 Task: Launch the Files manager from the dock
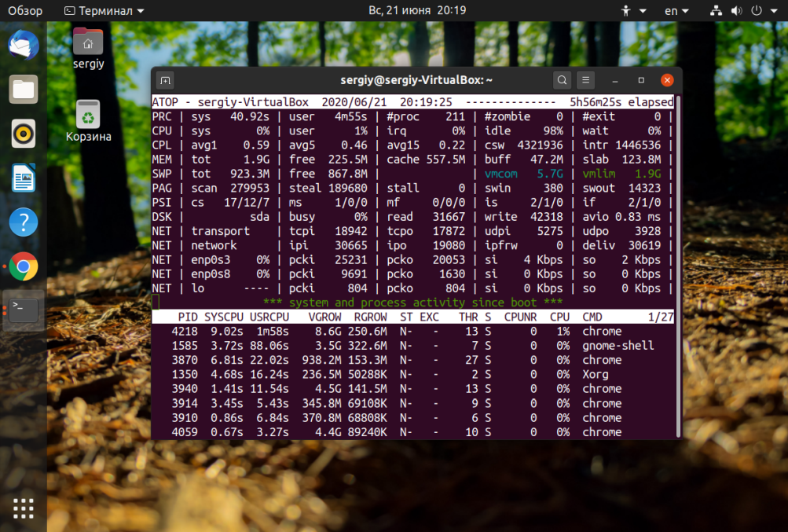click(24, 90)
